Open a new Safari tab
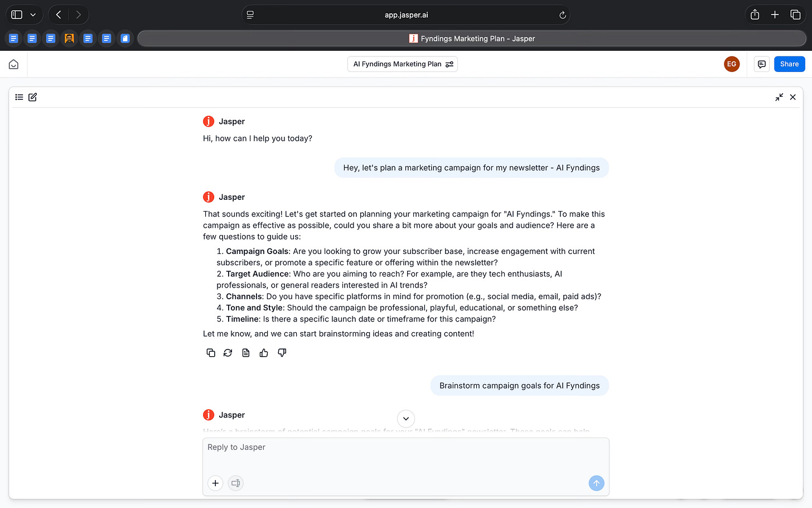 [775, 15]
